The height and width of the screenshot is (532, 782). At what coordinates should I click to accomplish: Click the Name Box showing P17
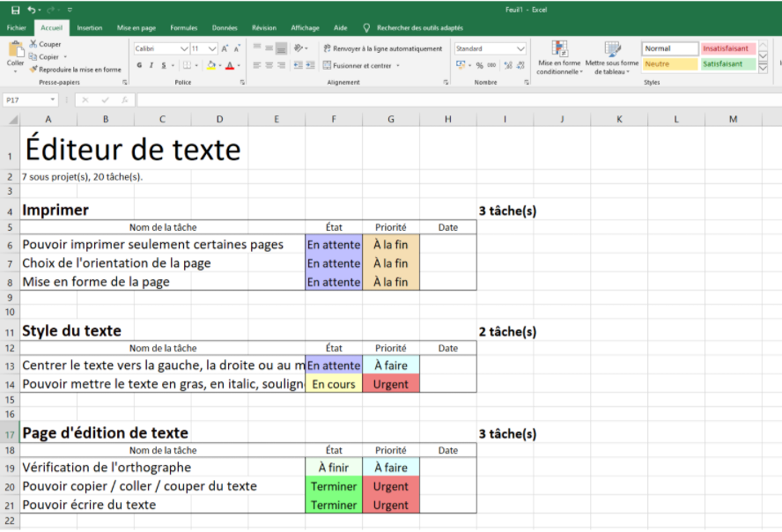[30, 100]
